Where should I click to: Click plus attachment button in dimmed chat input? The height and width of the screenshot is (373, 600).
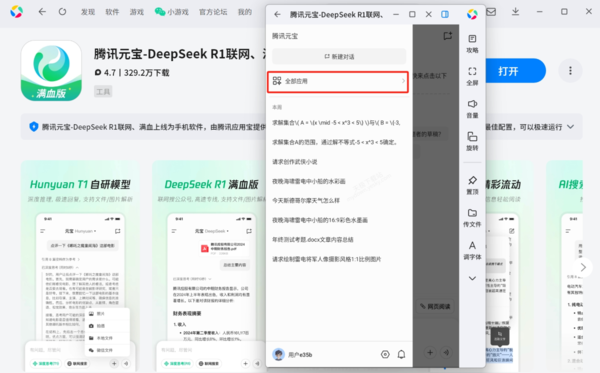click(430, 352)
